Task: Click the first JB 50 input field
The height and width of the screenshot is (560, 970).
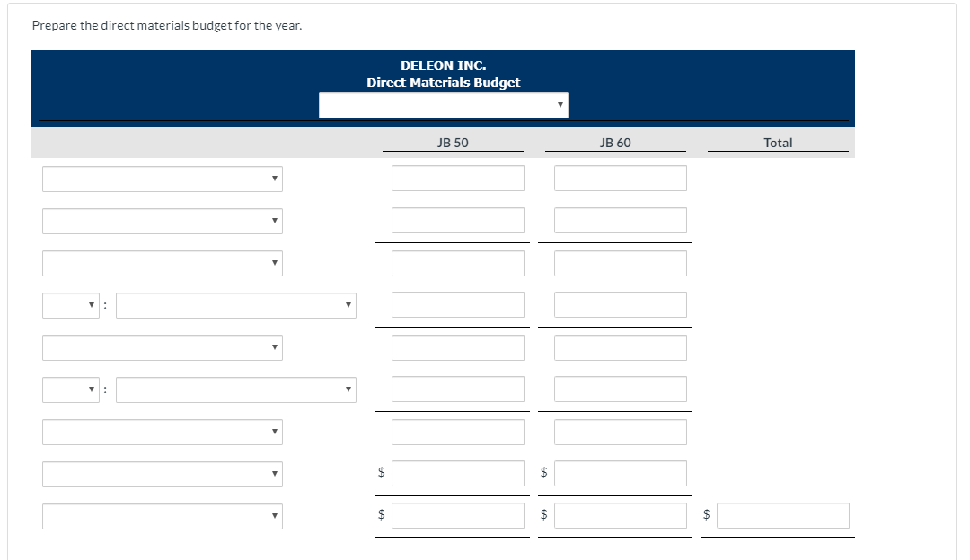Action: pos(457,178)
